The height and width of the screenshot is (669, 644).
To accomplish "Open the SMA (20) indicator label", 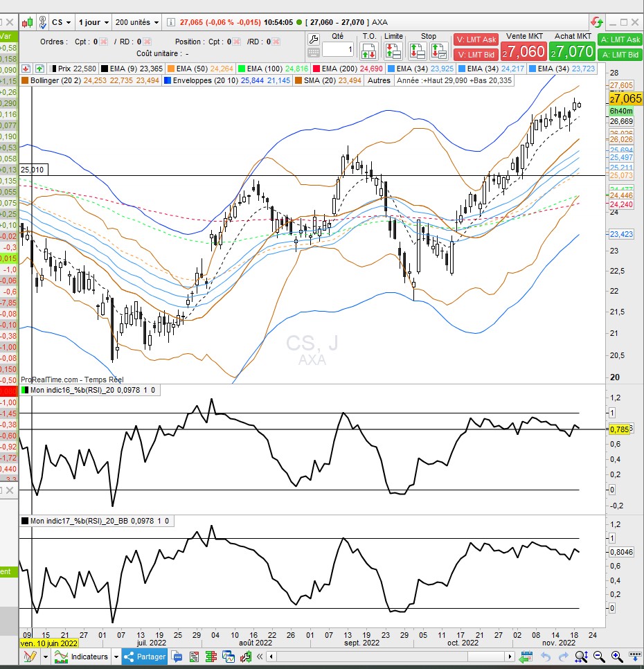I will 328,80.
